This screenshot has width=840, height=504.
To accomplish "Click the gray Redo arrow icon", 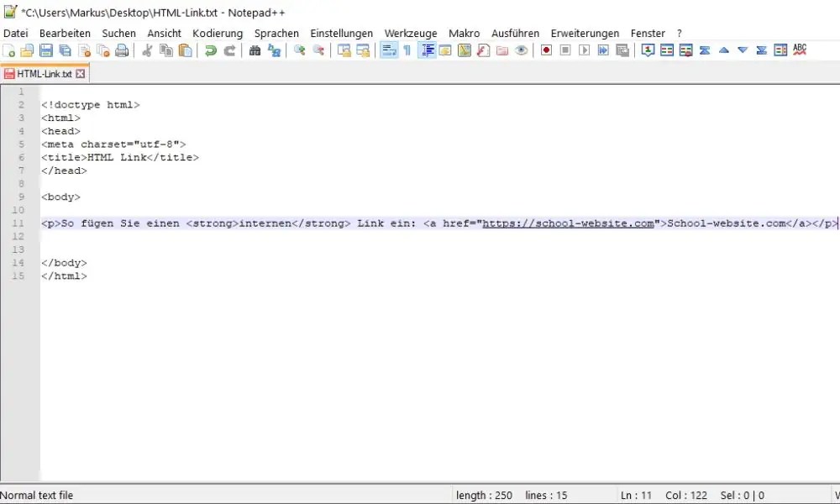I will tap(229, 50).
